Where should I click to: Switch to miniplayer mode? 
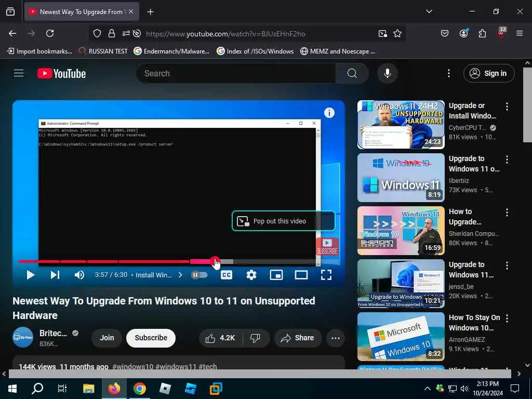276,275
